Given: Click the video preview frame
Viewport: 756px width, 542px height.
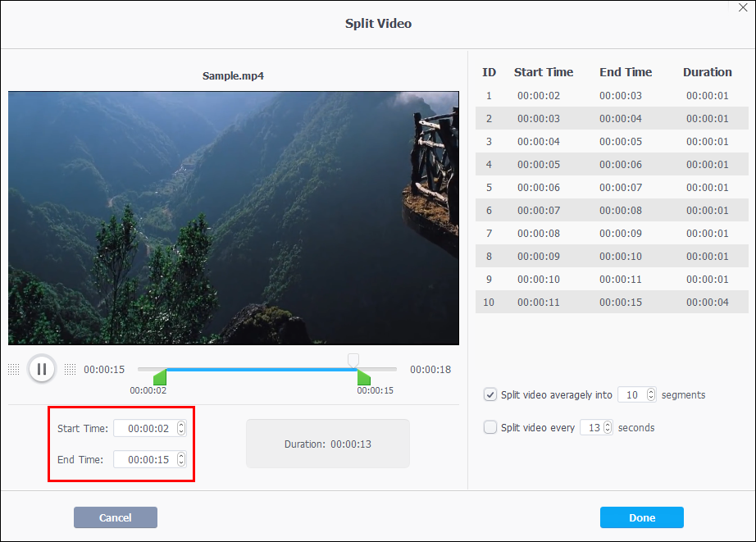Looking at the screenshot, I should pyautogui.click(x=234, y=218).
